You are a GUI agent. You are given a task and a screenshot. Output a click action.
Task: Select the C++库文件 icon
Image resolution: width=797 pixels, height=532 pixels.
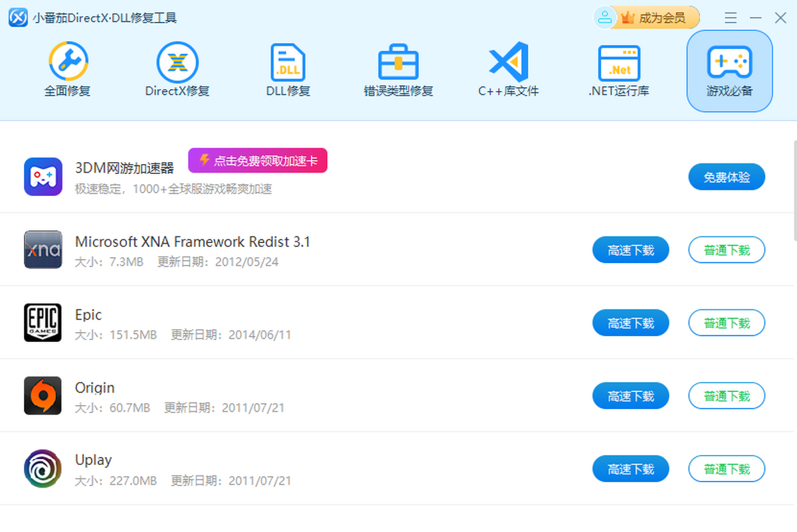click(508, 70)
